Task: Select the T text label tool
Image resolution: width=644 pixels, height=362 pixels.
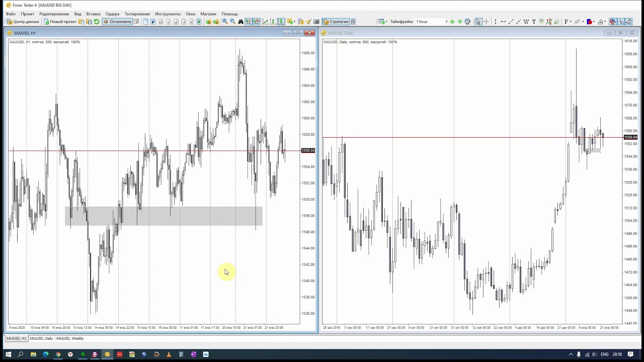Action: point(534,22)
